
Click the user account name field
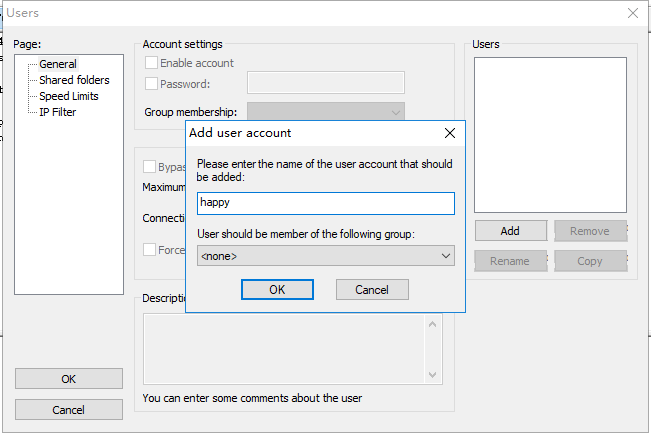(x=325, y=203)
